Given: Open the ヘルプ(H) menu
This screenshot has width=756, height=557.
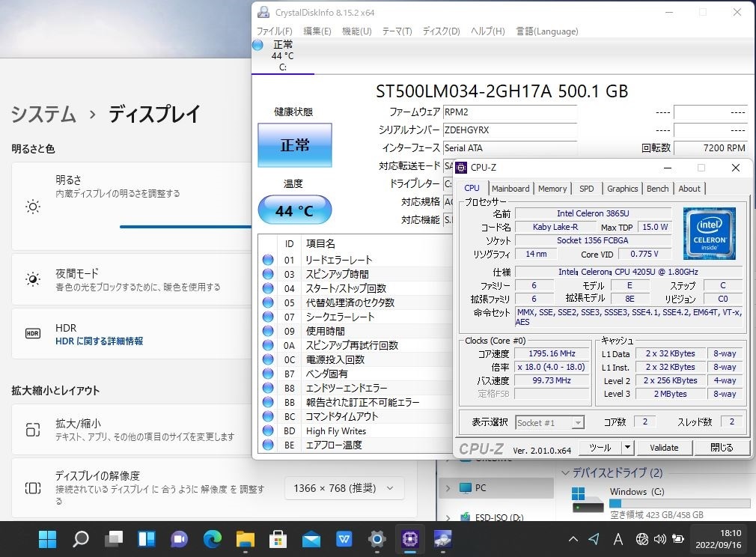Looking at the screenshot, I should pos(488,31).
